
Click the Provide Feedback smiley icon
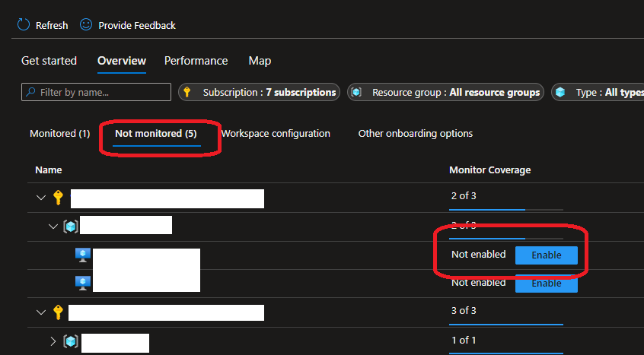87,25
